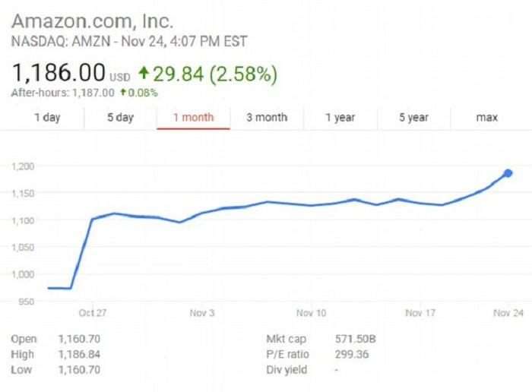Open the 3 month chart view

pyautogui.click(x=267, y=117)
